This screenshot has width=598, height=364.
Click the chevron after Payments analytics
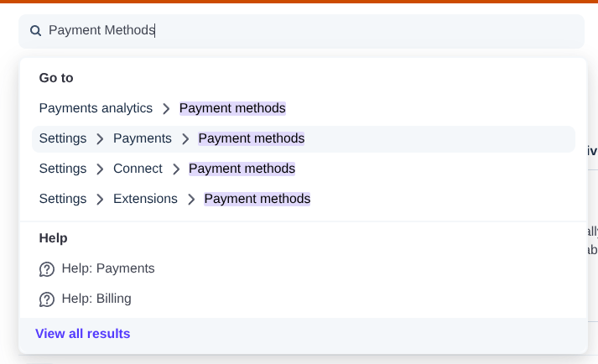[x=166, y=109]
